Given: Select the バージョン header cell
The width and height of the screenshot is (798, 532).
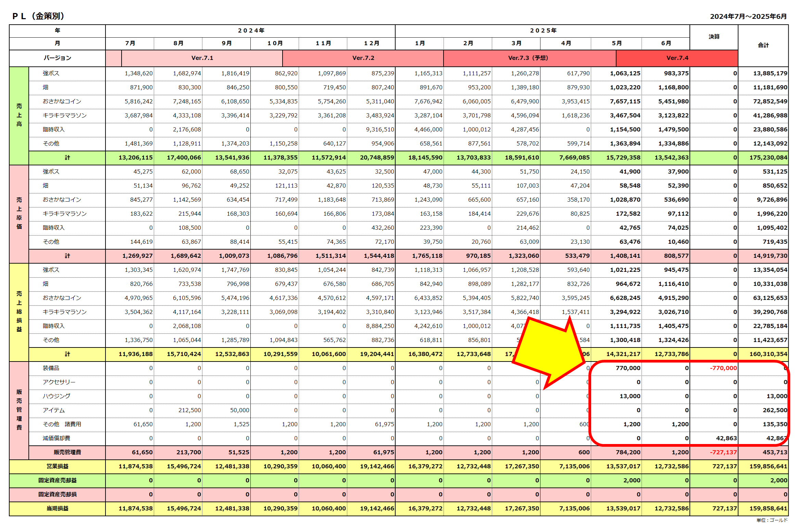Looking at the screenshot, I should tap(57, 58).
